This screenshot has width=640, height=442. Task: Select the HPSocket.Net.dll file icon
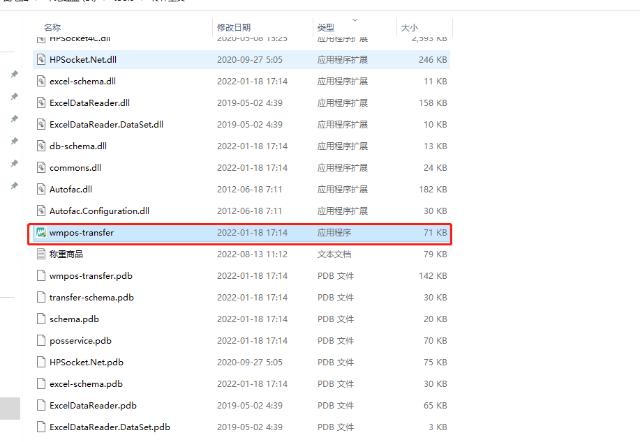tap(41, 60)
